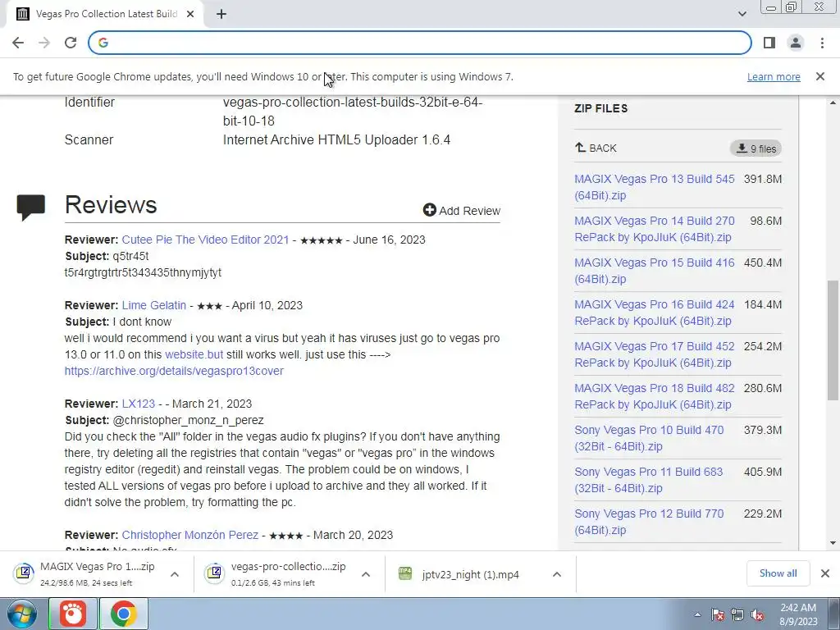The image size is (840, 630).
Task: Reload the current page
Action: 71,43
